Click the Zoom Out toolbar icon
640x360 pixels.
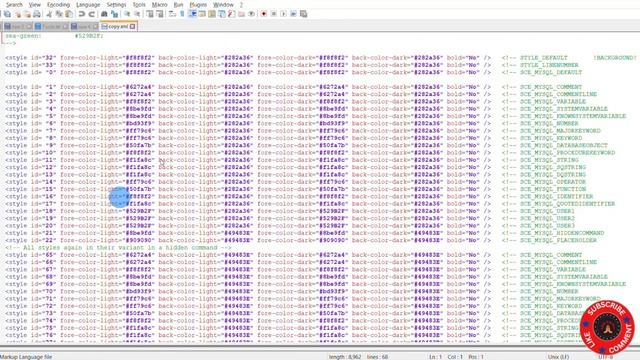[x=137, y=14]
